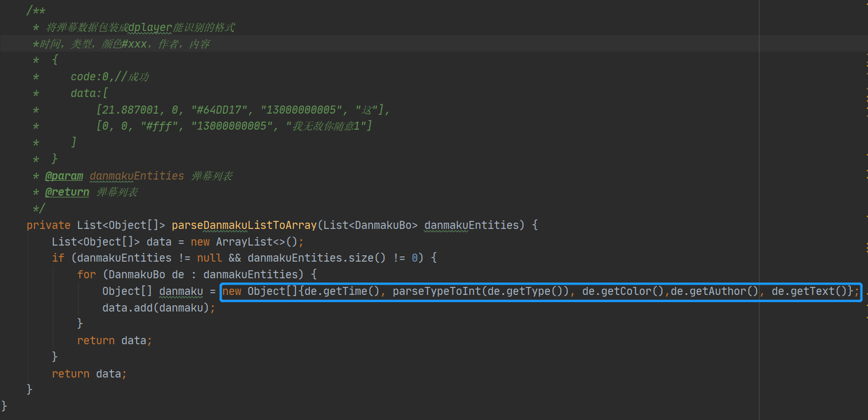Click the null keyword in the if condition
Viewport: 868px width, 420px height.
(210, 258)
